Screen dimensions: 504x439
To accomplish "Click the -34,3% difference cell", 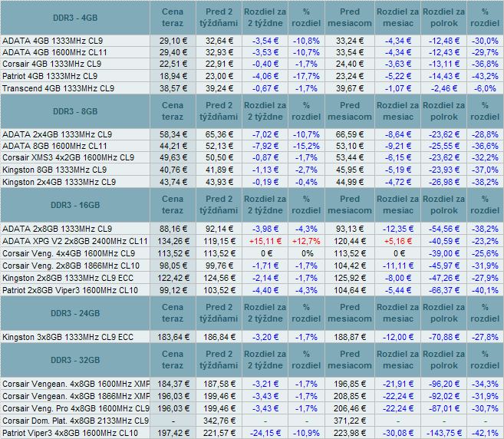I will 485,384.
